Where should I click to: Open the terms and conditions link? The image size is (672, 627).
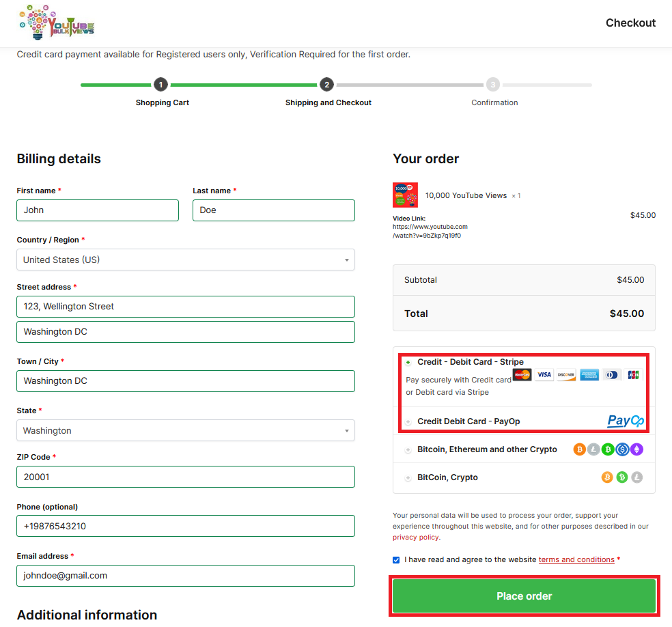point(576,559)
